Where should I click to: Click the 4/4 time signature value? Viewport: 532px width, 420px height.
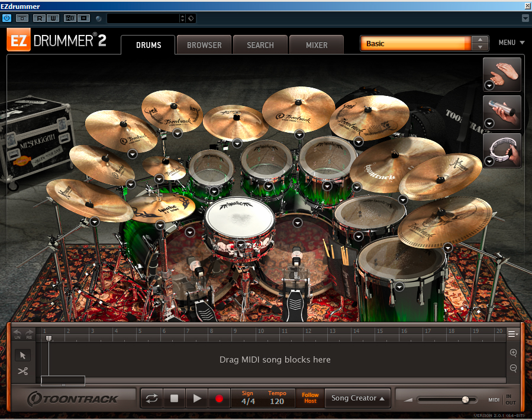tap(248, 401)
